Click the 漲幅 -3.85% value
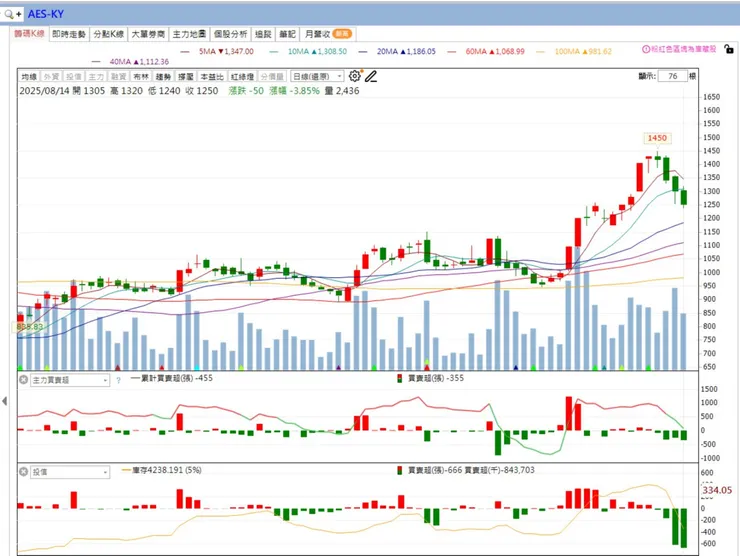Screen dimensions: 740x556 (294, 91)
